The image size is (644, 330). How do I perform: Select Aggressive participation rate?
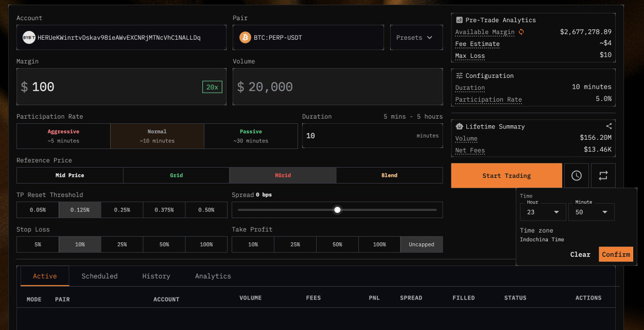(63, 136)
